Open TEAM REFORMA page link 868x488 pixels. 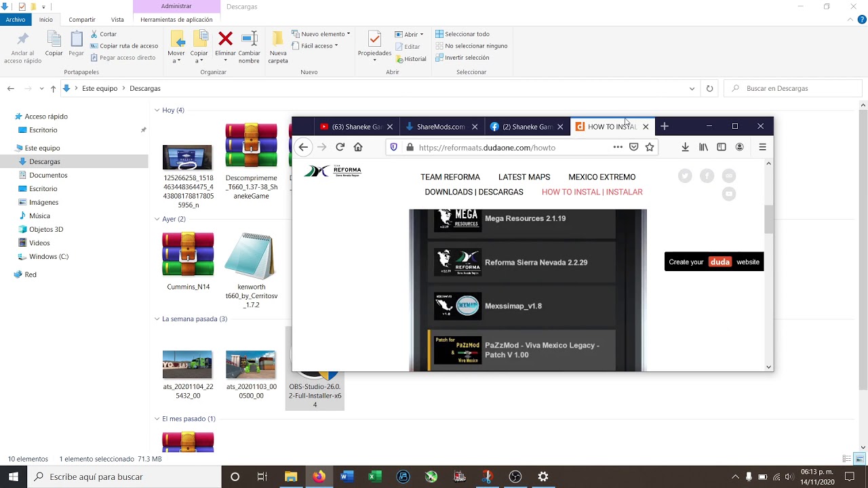tap(450, 177)
